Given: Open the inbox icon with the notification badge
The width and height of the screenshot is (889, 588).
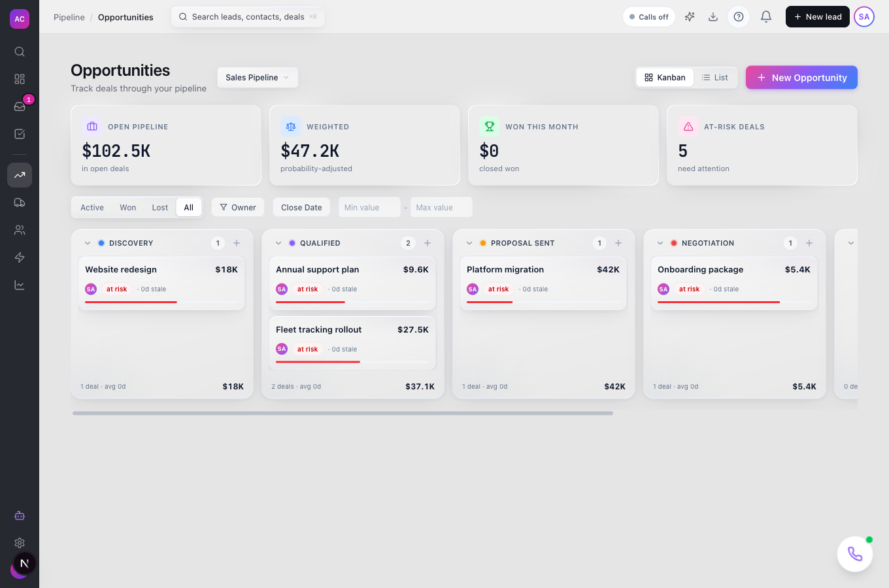Looking at the screenshot, I should [x=20, y=106].
